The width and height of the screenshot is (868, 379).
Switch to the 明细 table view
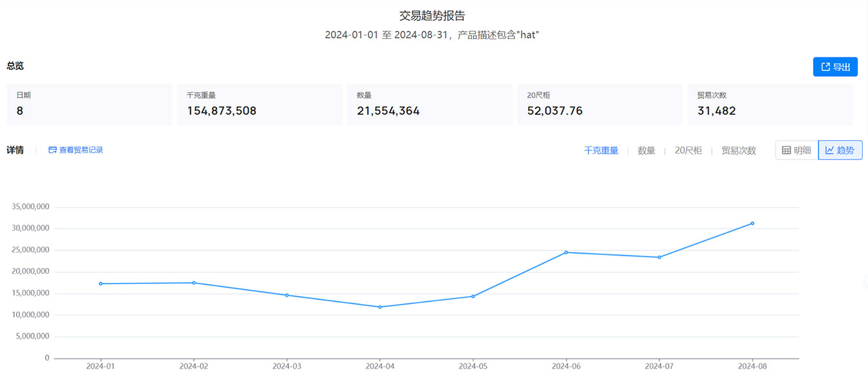797,150
